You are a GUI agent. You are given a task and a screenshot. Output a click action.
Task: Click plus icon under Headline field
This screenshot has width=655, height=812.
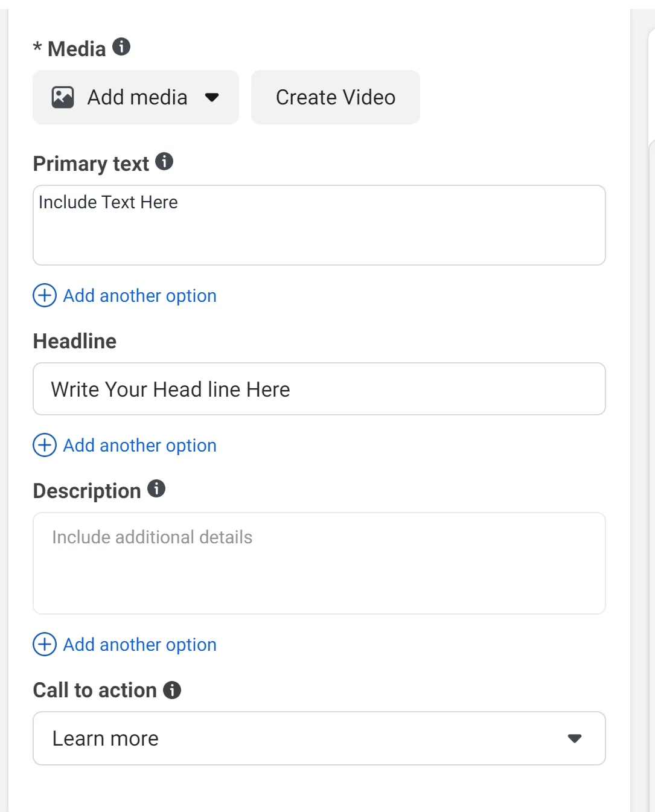(x=45, y=445)
